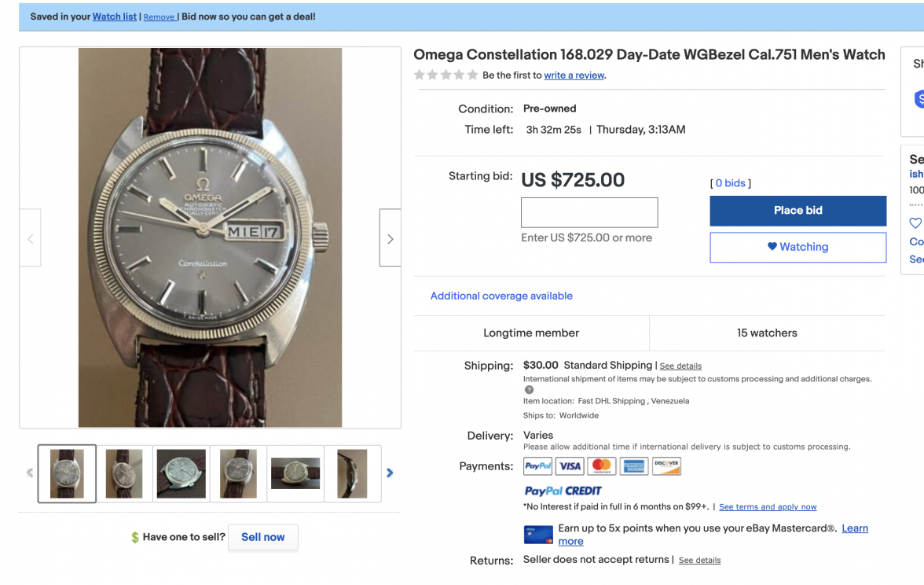Screen dimensions: 924x585
Task: Click the shipping info question mark icon
Action: [x=529, y=390]
